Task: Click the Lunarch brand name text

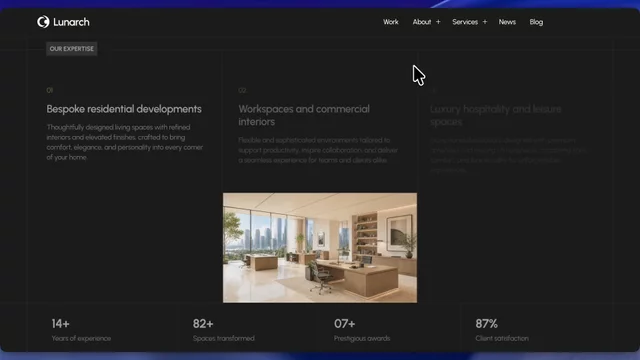Action: point(71,22)
